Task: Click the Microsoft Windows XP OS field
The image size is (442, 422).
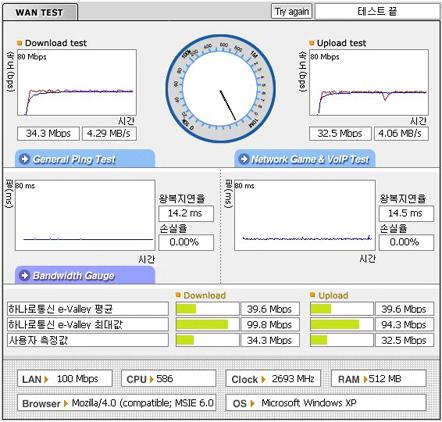Action: click(x=326, y=403)
